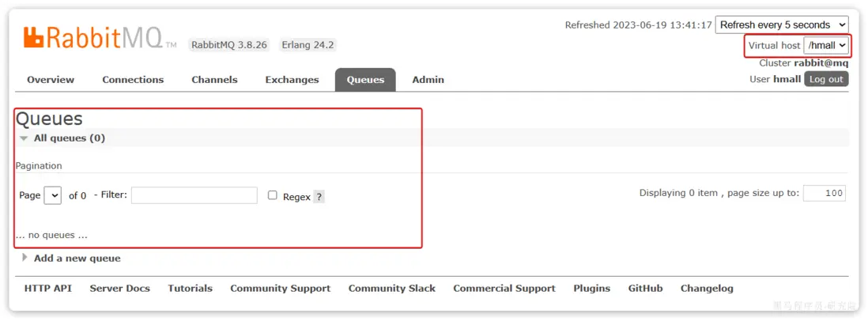Click the queue Filter input field
The height and width of the screenshot is (321, 868).
click(x=194, y=195)
